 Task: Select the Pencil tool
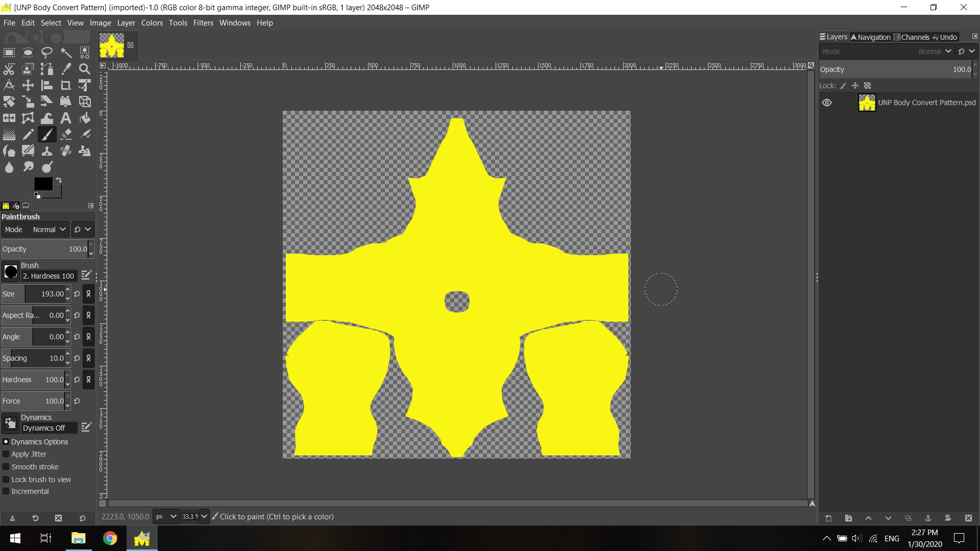[x=28, y=134]
